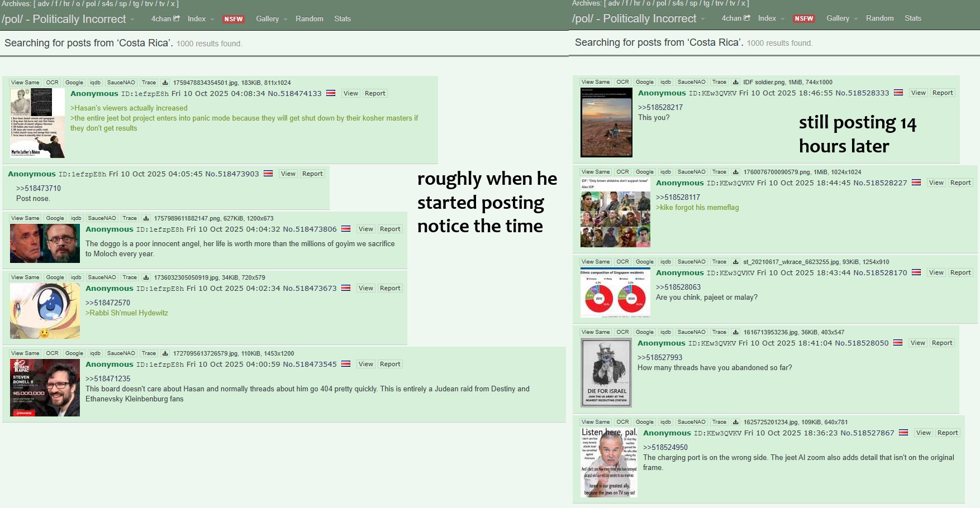Click the NSFW badge on the left page
Screen dimensions: 980x508
tap(234, 19)
